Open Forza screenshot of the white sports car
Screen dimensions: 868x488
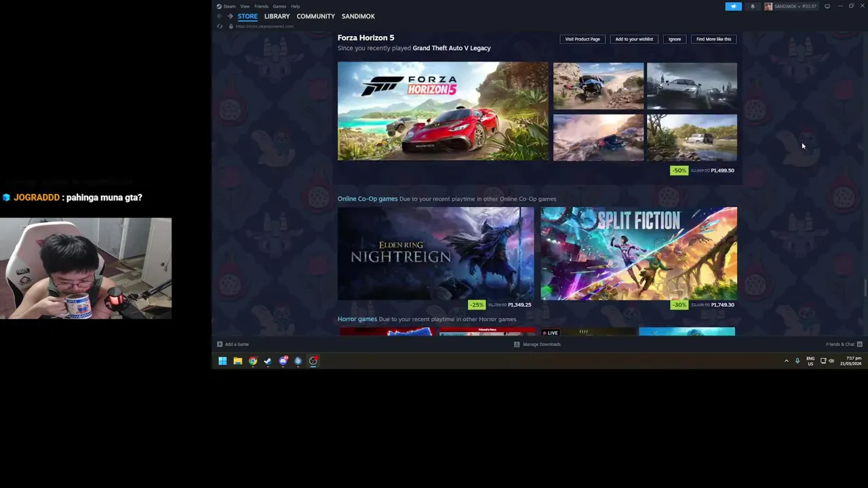tap(692, 86)
